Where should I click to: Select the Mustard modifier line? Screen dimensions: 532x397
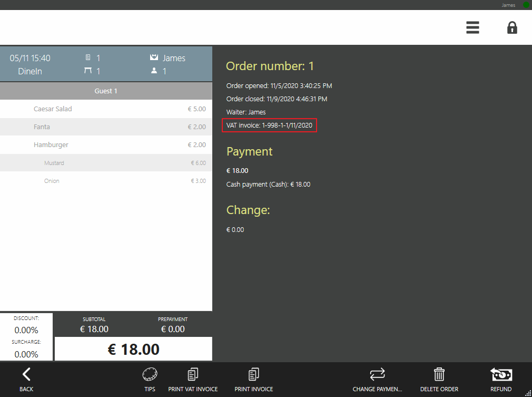click(x=106, y=163)
